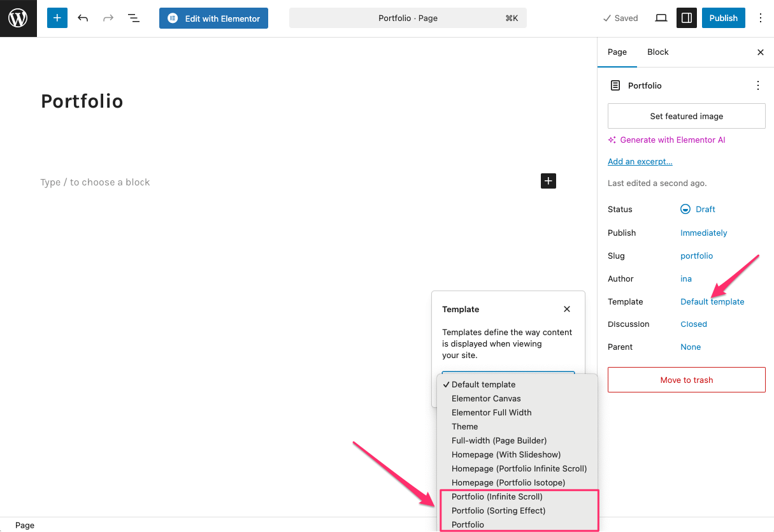This screenshot has width=774, height=532.
Task: Open the Options three-dot menu
Action: click(760, 18)
